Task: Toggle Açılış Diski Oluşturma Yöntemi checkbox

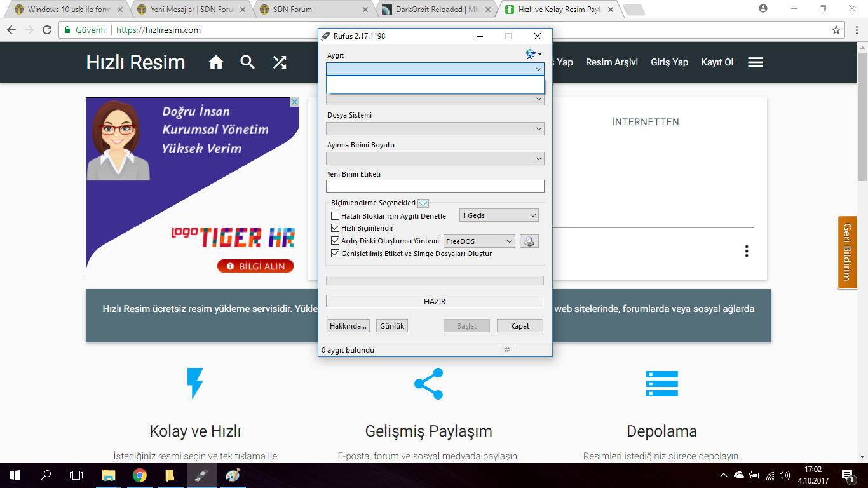Action: click(336, 241)
